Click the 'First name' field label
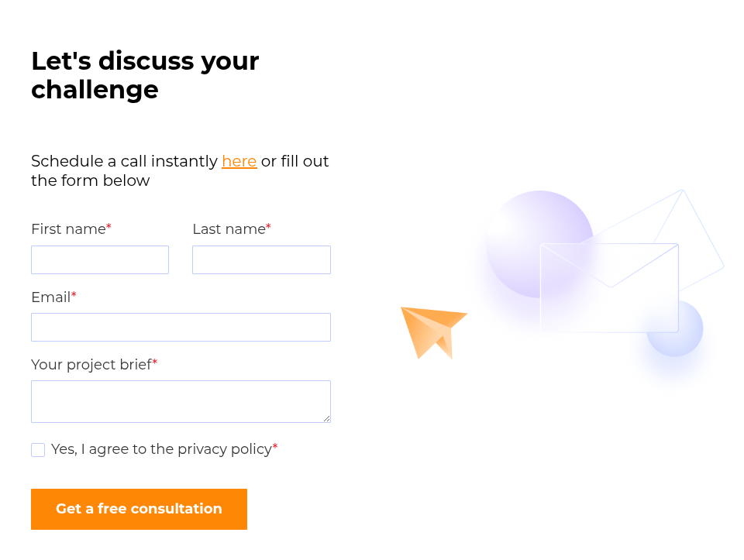The width and height of the screenshot is (744, 560). click(68, 229)
